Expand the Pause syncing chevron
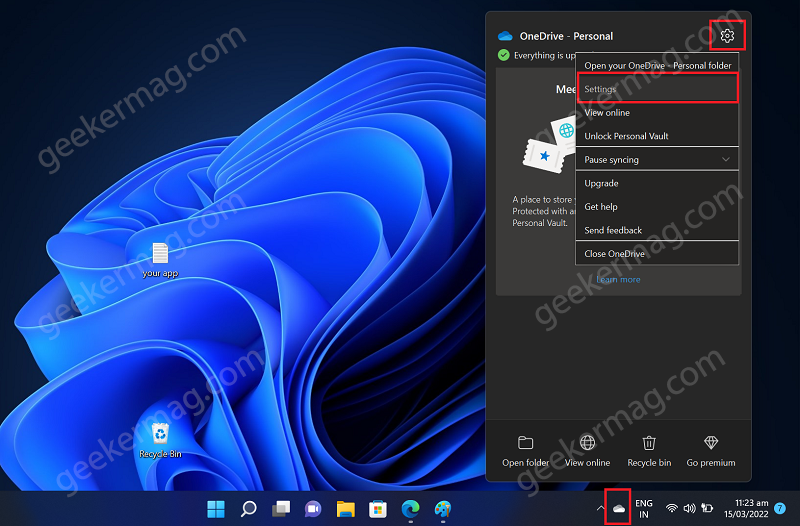Screen dimensions: 800x526 pos(726,159)
